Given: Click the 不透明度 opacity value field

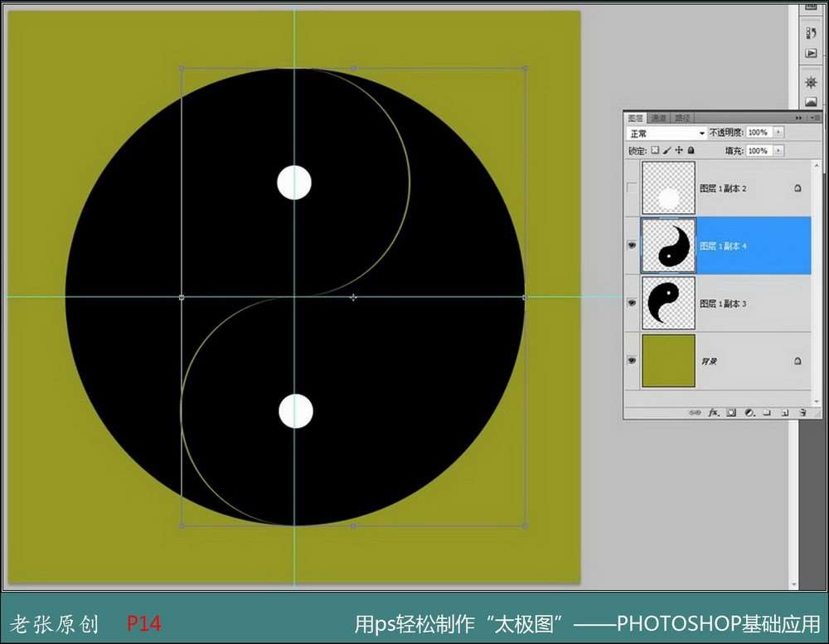Looking at the screenshot, I should click(758, 133).
